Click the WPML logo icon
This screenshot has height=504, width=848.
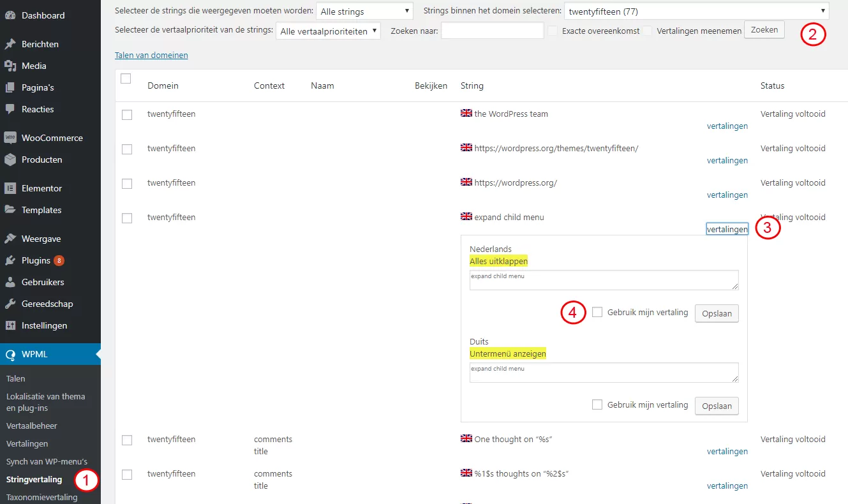tap(10, 354)
